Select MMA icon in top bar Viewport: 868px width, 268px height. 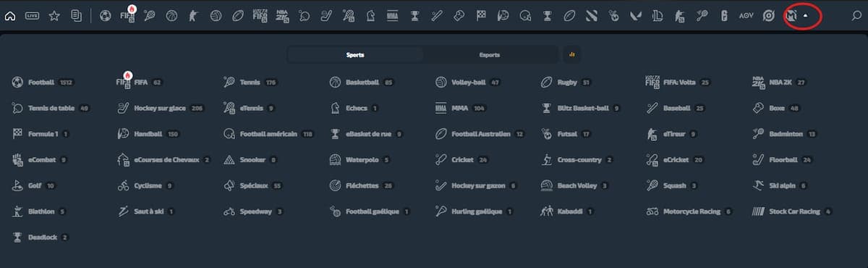pos(393,15)
